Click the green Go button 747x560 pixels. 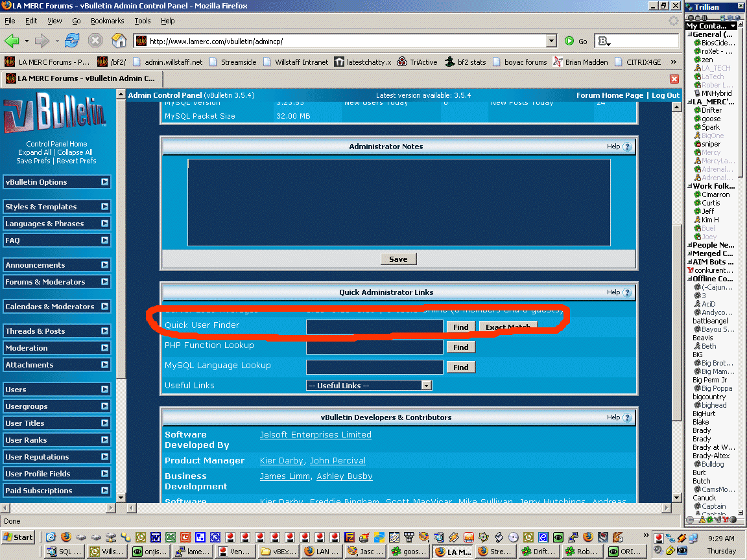576,41
